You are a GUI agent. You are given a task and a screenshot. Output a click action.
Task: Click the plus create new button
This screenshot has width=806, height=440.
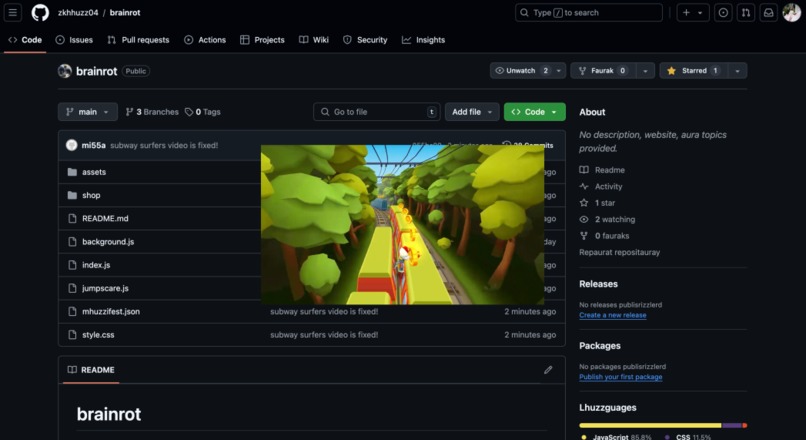coord(693,12)
